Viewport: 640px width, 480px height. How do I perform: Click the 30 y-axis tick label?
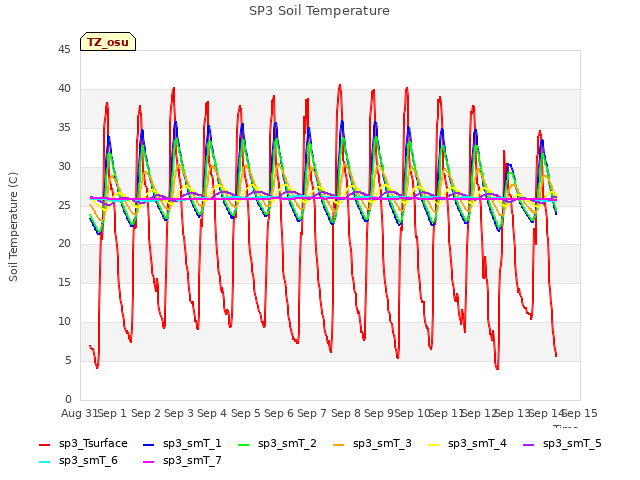pos(64,167)
